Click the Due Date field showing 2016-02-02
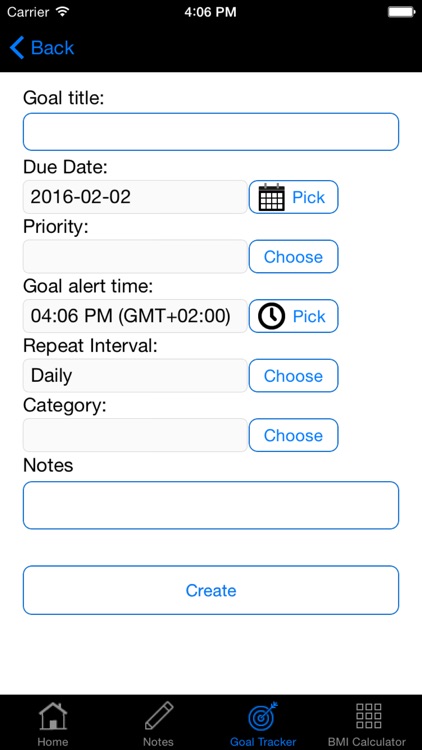Screen dimensions: 422x750 tap(135, 197)
